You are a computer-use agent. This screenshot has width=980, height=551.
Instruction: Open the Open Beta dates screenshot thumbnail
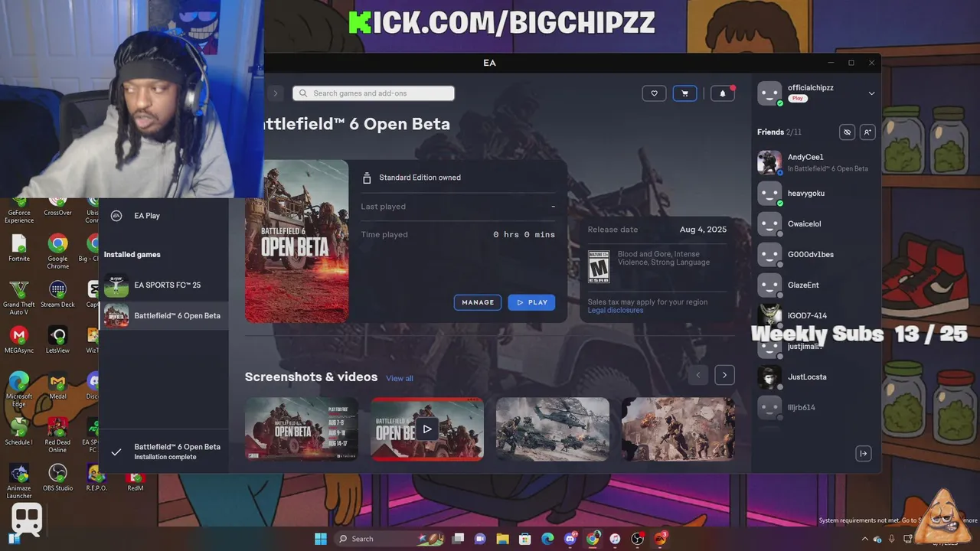point(302,429)
